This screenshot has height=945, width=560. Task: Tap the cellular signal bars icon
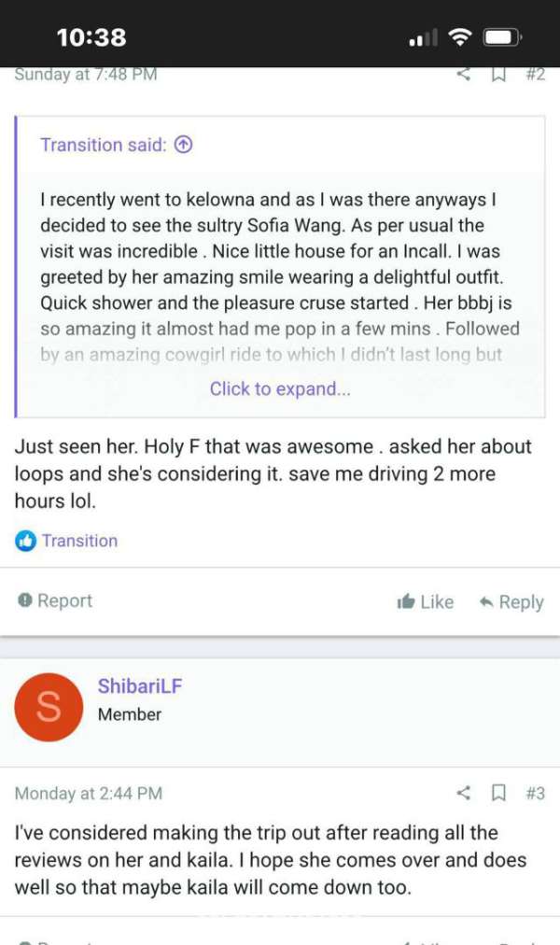click(x=423, y=38)
